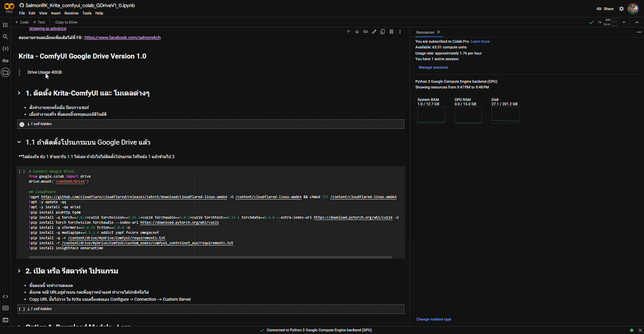Viewport: 644px width, 334px height.
Task: Mirror cell in tab icon
Action: point(382,32)
